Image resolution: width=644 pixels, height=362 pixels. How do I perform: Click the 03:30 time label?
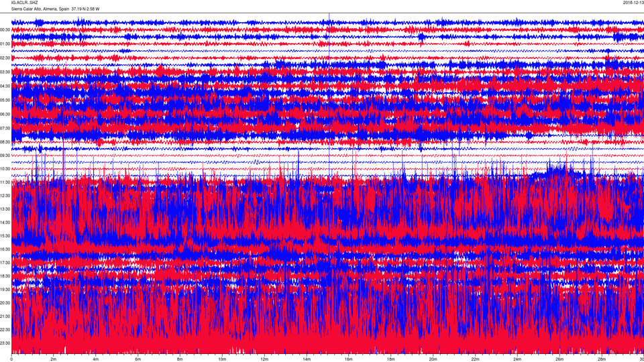click(5, 72)
